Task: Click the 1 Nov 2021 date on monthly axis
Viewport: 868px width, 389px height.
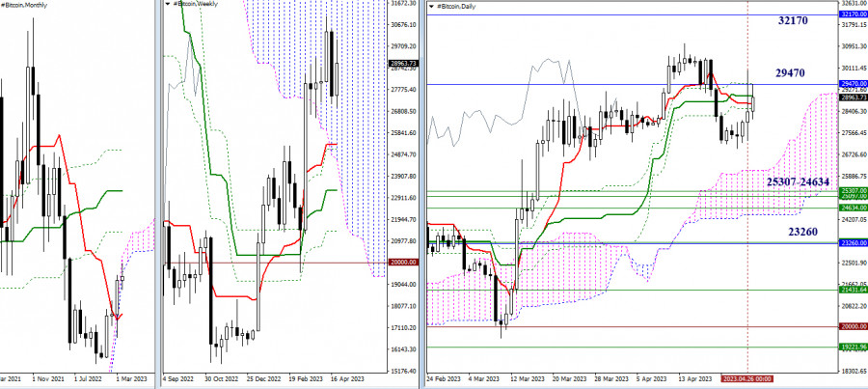Action: pyautogui.click(x=49, y=379)
